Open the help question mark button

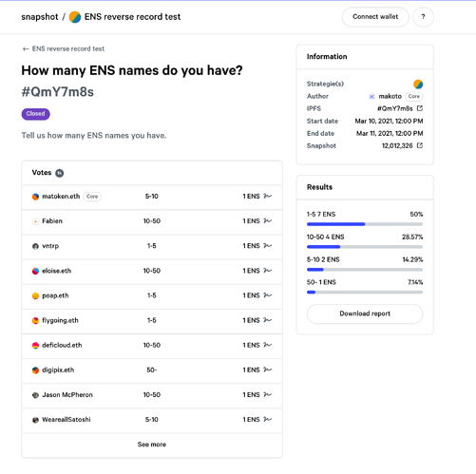(423, 17)
